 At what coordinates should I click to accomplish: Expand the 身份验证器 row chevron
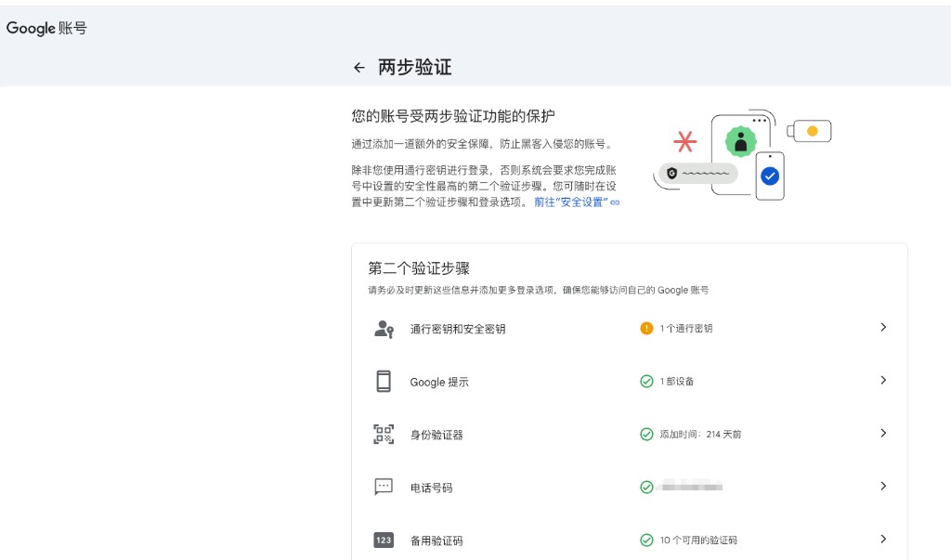pos(883,433)
